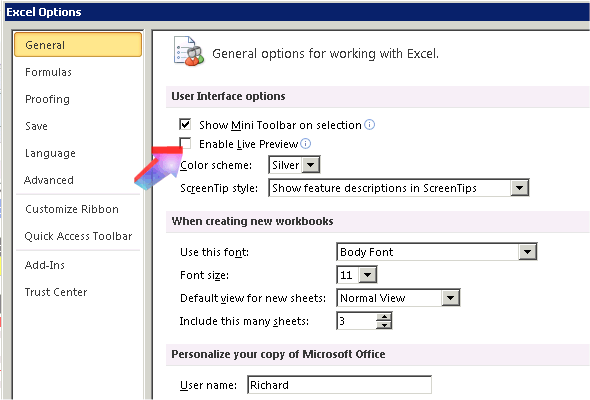Check the Enable Live Preview box
The width and height of the screenshot is (590, 400).
[185, 143]
